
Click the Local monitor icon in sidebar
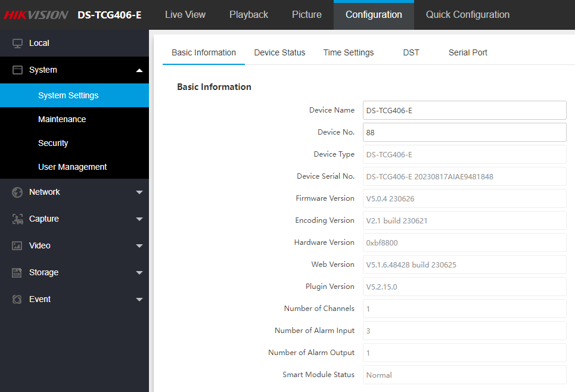(x=17, y=43)
